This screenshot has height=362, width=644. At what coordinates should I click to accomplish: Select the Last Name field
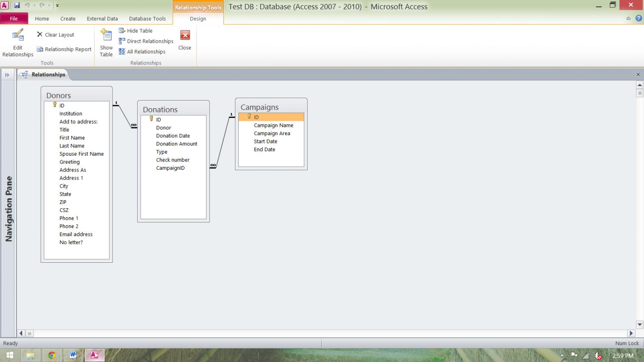click(x=76, y=146)
